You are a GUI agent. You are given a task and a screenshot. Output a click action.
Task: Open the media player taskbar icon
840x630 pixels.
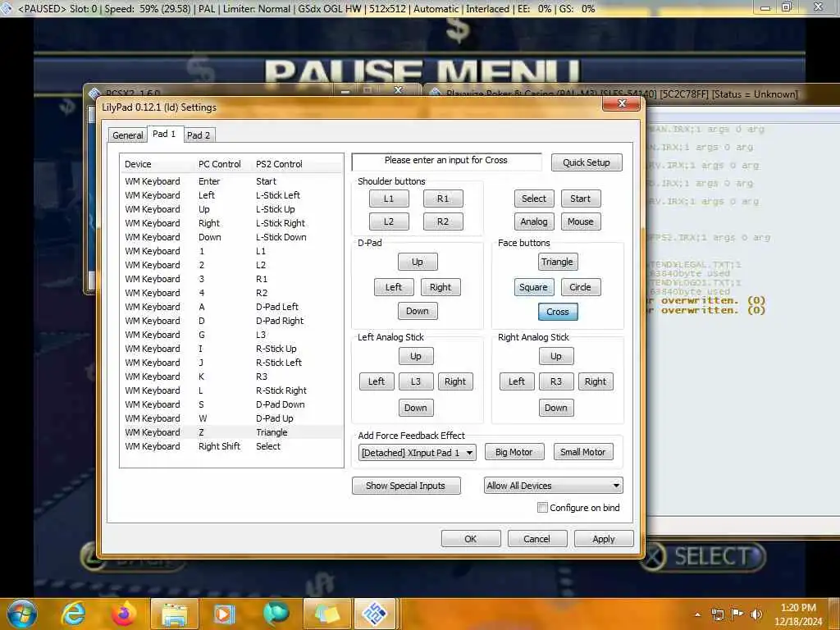point(225,614)
